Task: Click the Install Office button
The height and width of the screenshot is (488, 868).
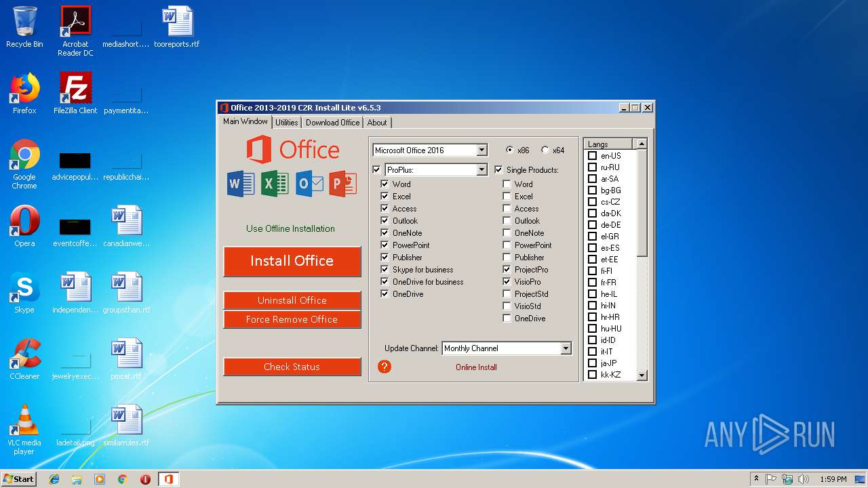Action: (x=292, y=261)
